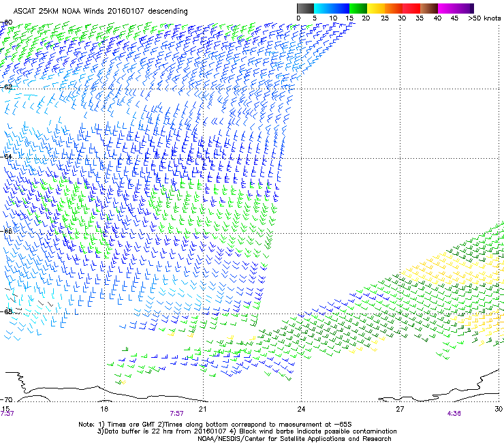504x443 pixels.
Task: Click the '40' label under the color scale
Action: 437,18
